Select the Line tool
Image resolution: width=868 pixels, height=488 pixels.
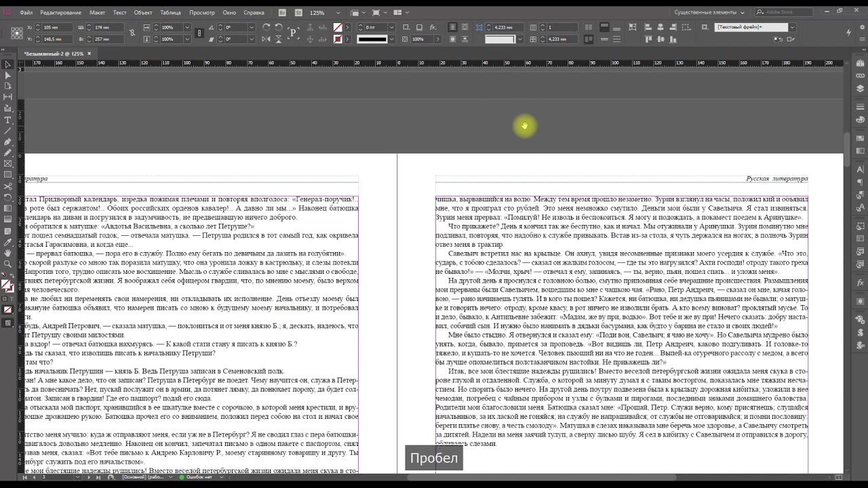click(x=8, y=131)
